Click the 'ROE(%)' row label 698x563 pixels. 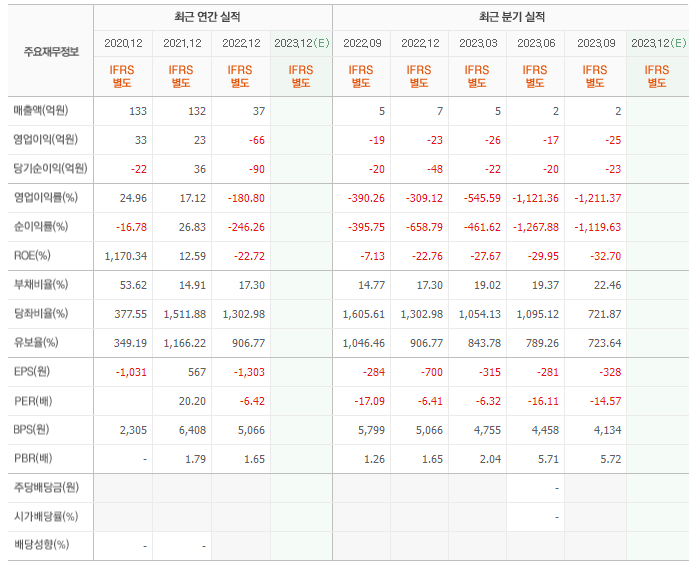[x=32, y=255]
